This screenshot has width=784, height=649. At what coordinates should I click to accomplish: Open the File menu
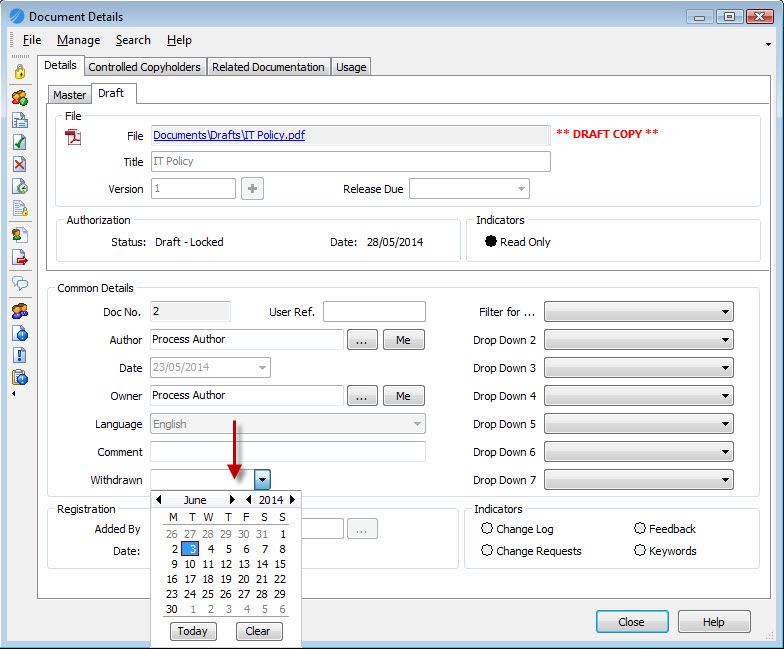pos(32,40)
